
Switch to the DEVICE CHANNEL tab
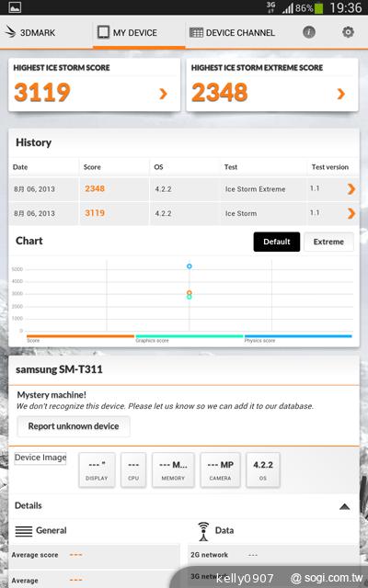pos(232,33)
